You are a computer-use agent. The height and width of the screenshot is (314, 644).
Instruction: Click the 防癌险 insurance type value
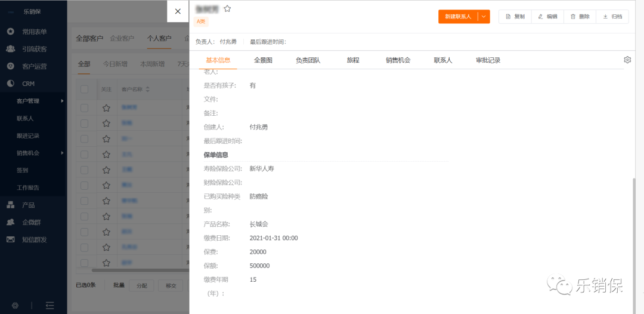(259, 196)
